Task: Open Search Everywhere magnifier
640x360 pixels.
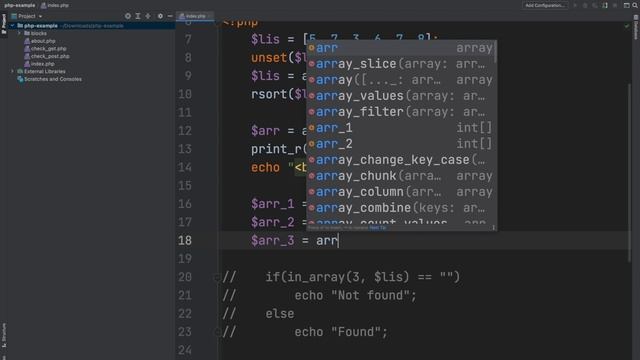Action: (635, 5)
